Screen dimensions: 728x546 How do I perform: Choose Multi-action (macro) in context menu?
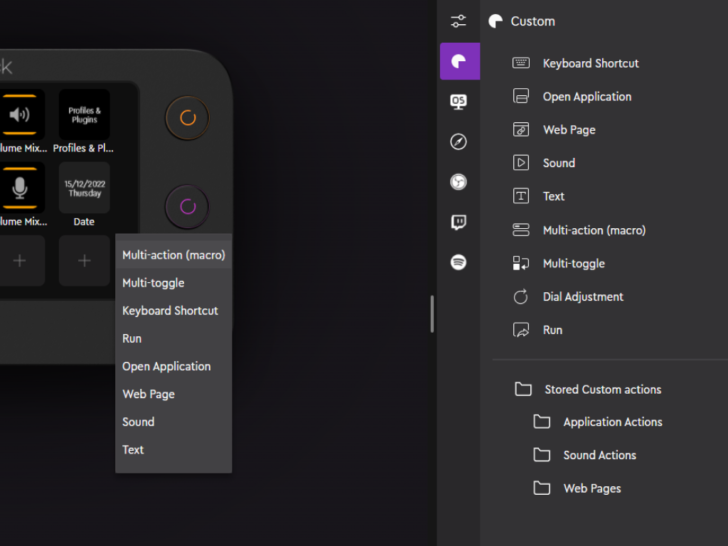point(174,255)
